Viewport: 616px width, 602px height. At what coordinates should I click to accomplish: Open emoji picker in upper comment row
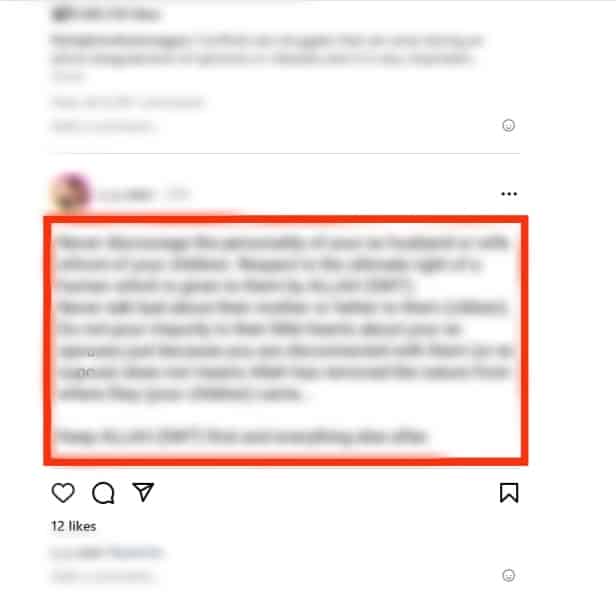coord(508,125)
